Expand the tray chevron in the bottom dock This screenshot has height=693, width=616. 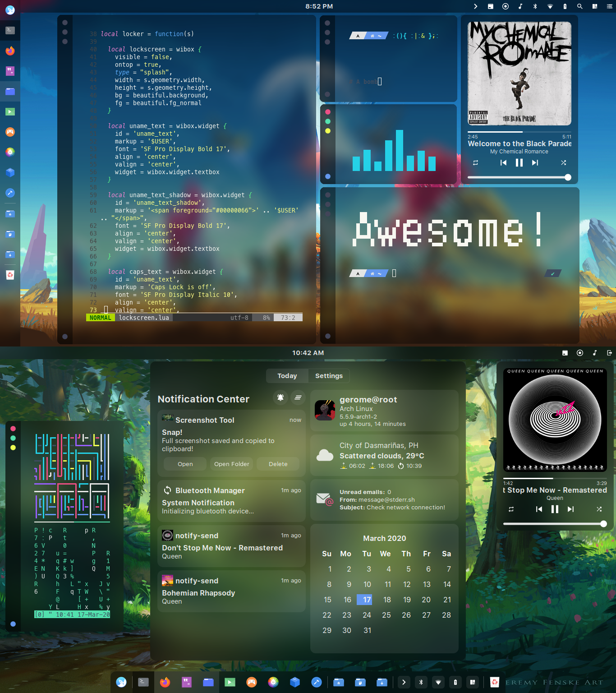coord(404,682)
